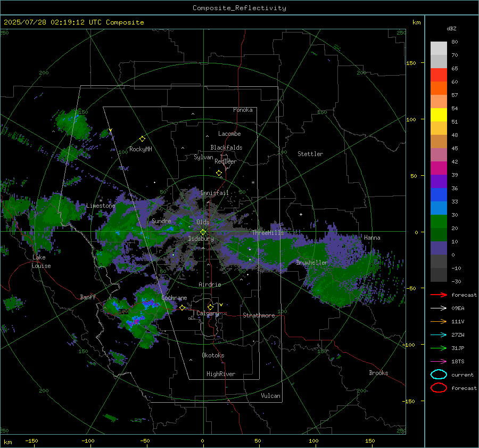Select the Brooks label

pos(378,373)
